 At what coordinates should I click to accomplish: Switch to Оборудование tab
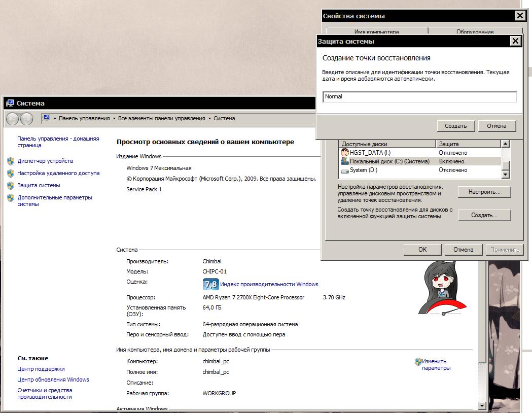click(475, 31)
